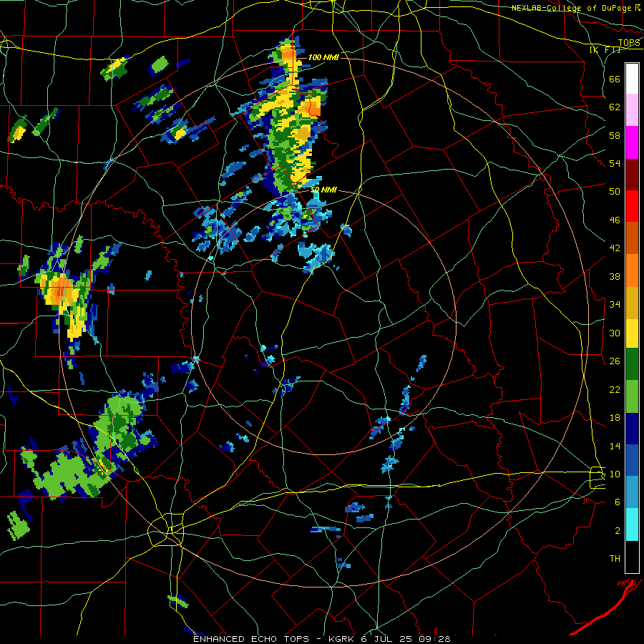Screen dimensions: 644x644
Task: Select the yellow legend color segment
Action: coord(632,333)
